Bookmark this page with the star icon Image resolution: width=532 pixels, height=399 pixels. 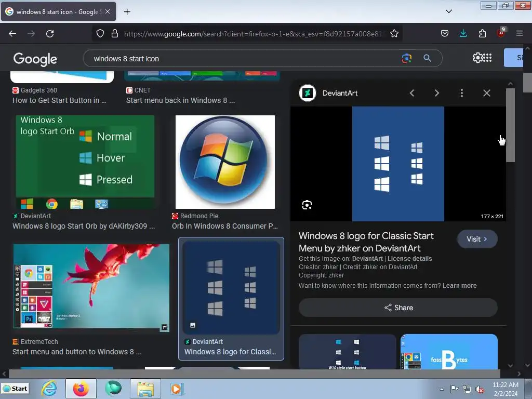[x=394, y=34]
